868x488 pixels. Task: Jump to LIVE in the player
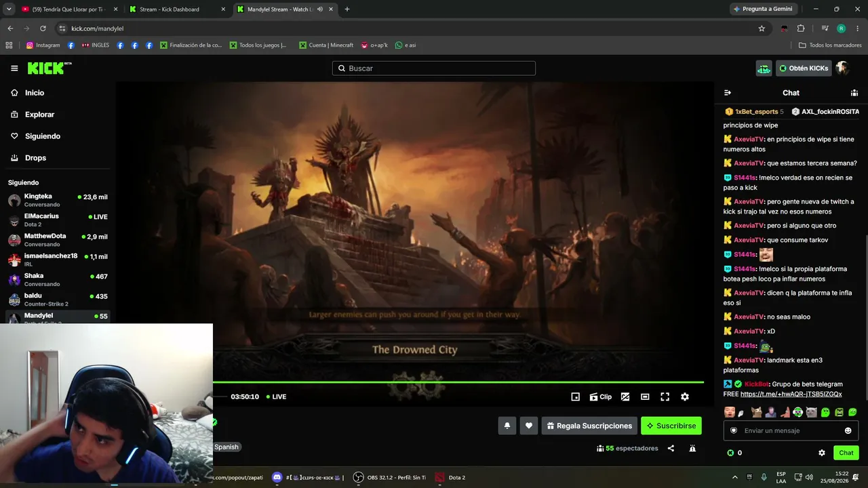pos(276,397)
